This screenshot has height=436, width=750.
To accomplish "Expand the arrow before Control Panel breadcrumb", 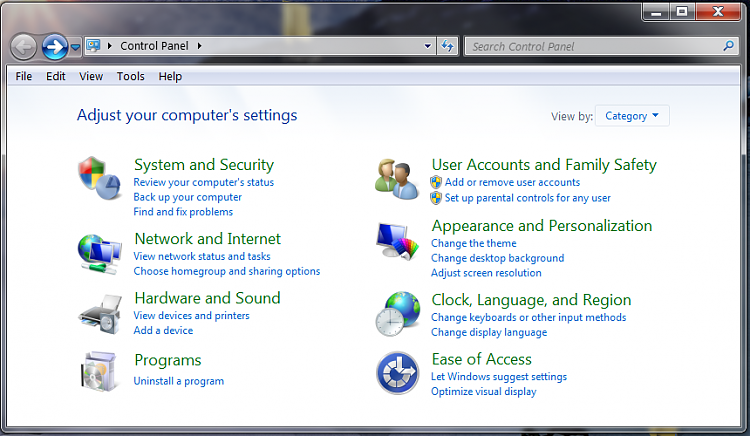I will pos(110,46).
